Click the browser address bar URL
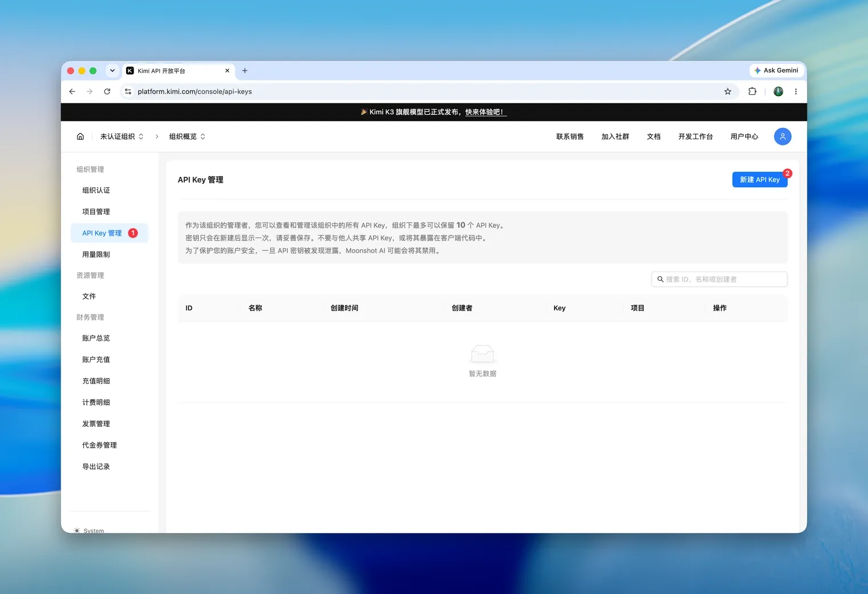The height and width of the screenshot is (594, 868). point(195,91)
